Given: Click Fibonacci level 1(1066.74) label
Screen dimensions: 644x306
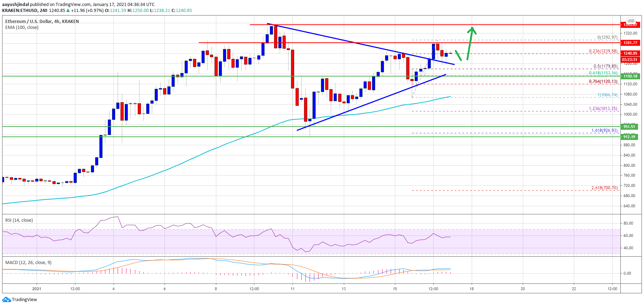Looking at the screenshot, I should (x=607, y=95).
